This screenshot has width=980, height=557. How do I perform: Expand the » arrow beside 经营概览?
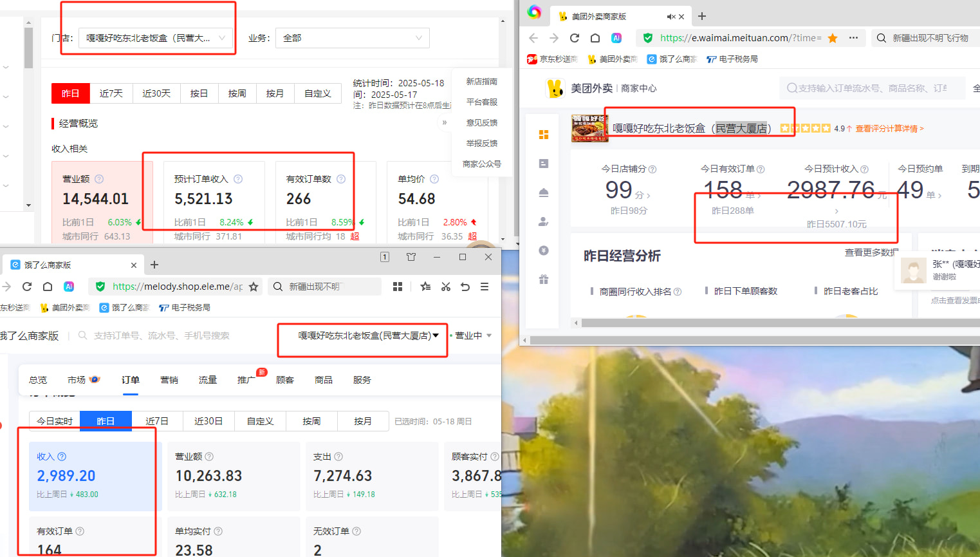pyautogui.click(x=445, y=122)
